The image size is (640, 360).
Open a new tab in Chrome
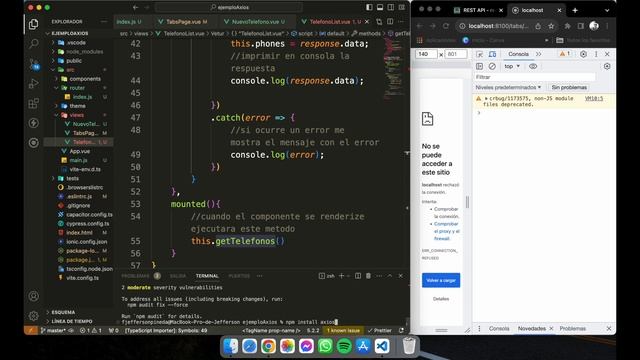point(575,10)
